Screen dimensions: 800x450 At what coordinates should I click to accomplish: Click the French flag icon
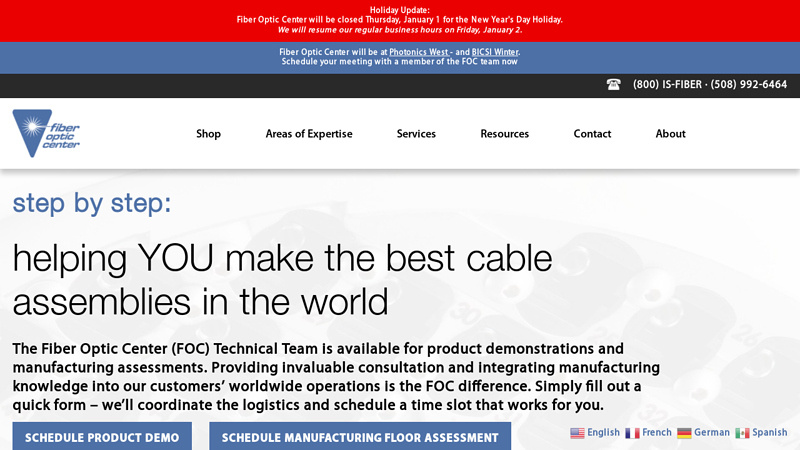[x=632, y=433]
